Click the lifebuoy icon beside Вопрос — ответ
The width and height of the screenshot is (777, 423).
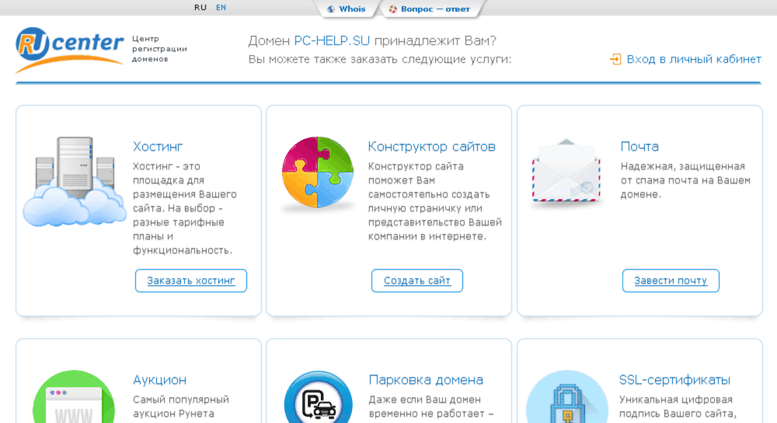[x=393, y=9]
